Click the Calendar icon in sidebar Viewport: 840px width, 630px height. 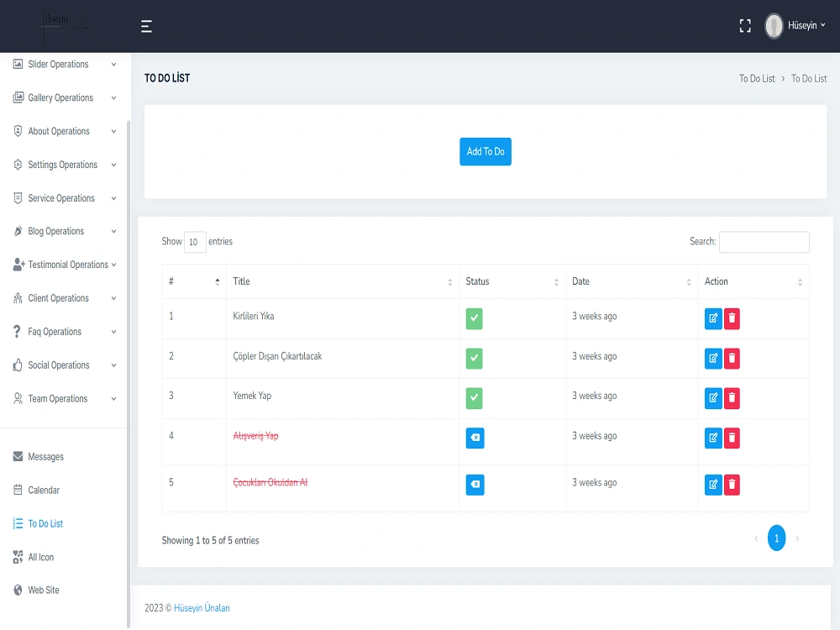(18, 490)
